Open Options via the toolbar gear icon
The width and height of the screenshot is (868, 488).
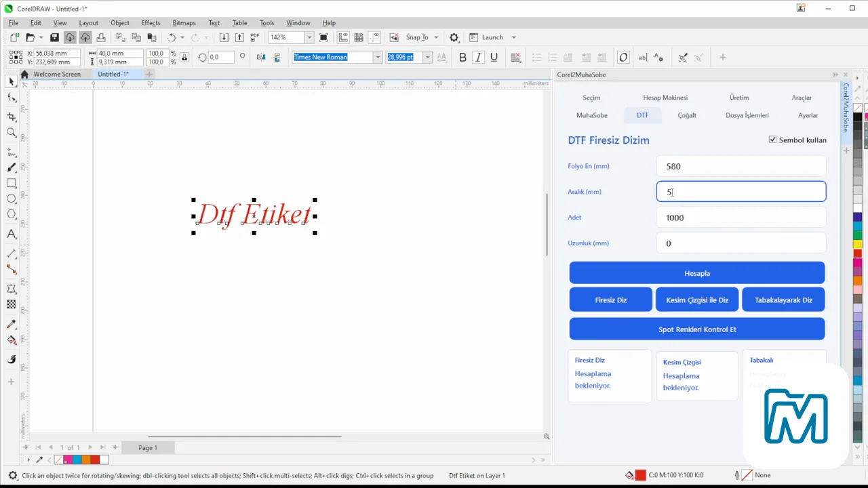tap(454, 37)
